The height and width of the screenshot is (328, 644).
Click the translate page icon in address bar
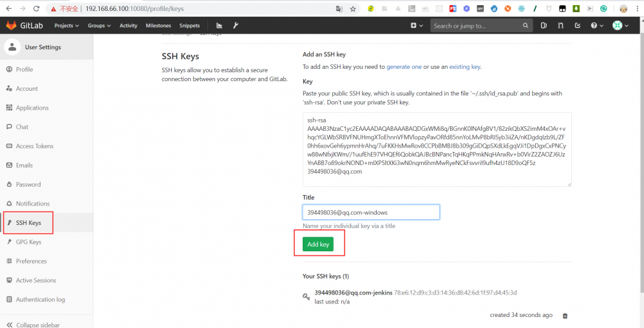pyautogui.click(x=339, y=8)
